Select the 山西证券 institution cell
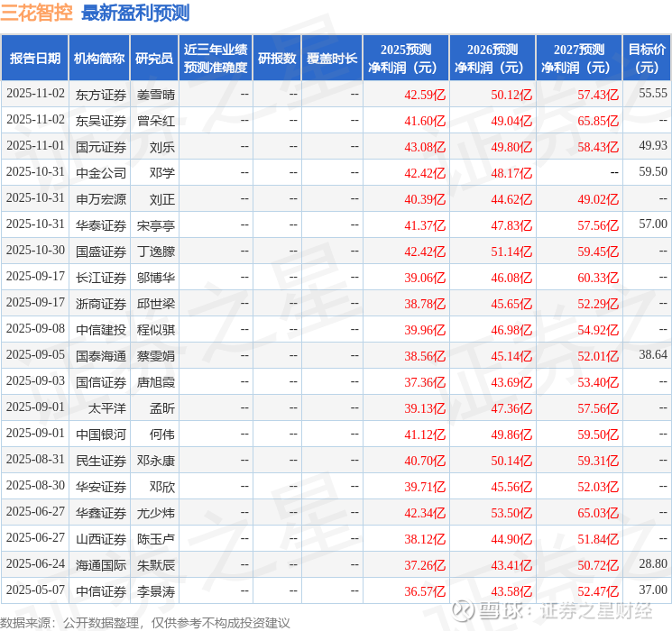672x631 pixels. tap(101, 539)
